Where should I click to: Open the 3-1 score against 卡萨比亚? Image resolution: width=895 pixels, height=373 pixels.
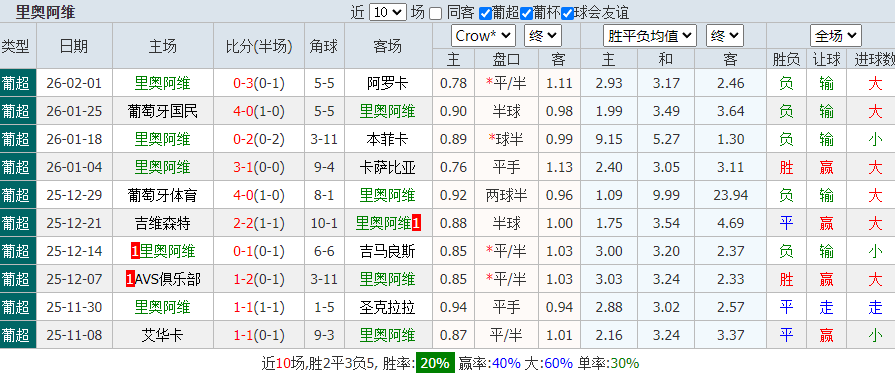pyautogui.click(x=243, y=167)
